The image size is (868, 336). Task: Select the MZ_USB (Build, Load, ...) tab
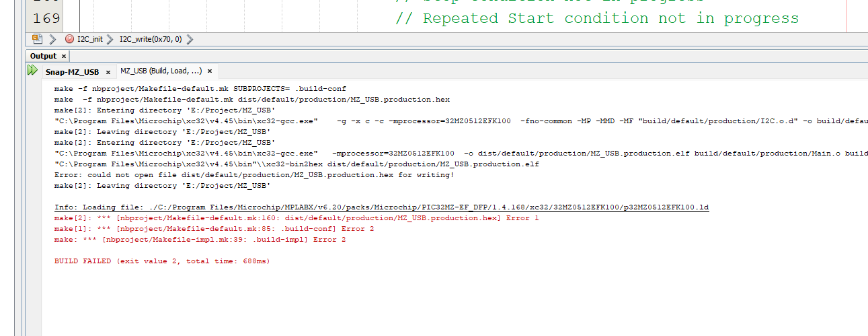pos(161,71)
